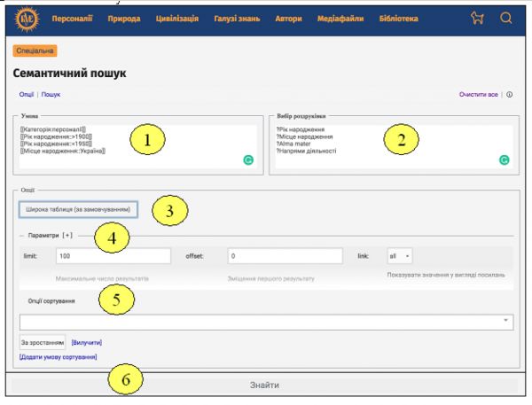Open the Медіафайли menu
The height and width of the screenshot is (405, 532).
(340, 19)
